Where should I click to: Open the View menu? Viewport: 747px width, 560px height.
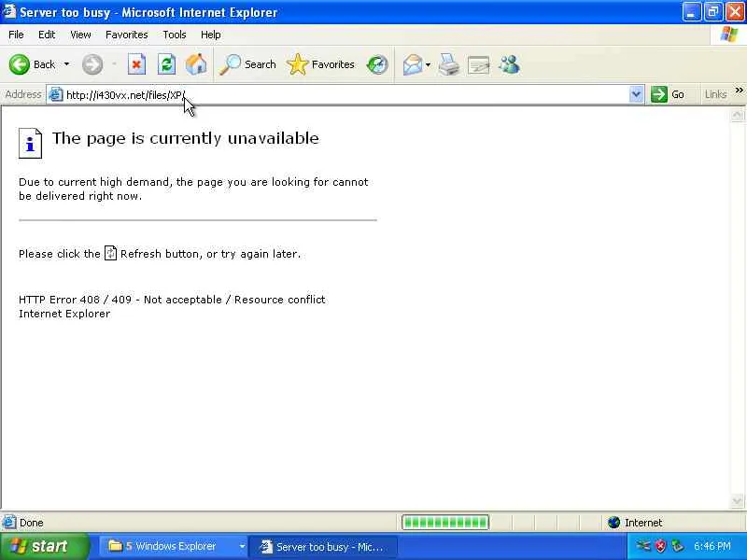click(x=80, y=35)
